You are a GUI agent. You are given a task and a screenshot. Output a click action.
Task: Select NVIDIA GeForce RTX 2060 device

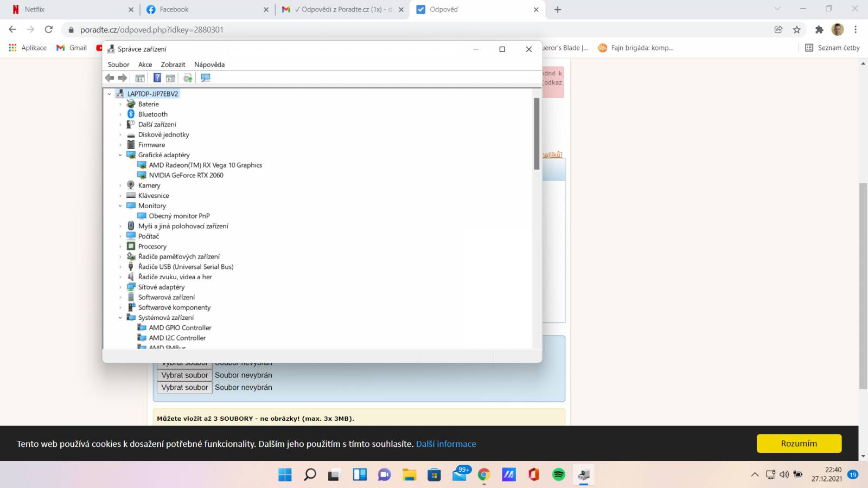click(x=186, y=175)
